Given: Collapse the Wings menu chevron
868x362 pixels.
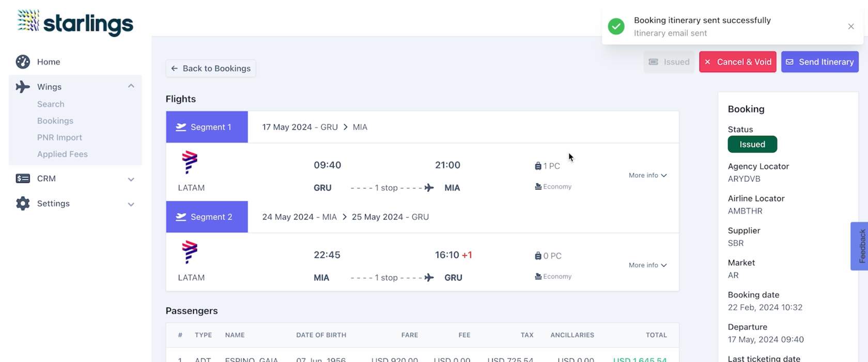Looking at the screenshot, I should [x=131, y=86].
